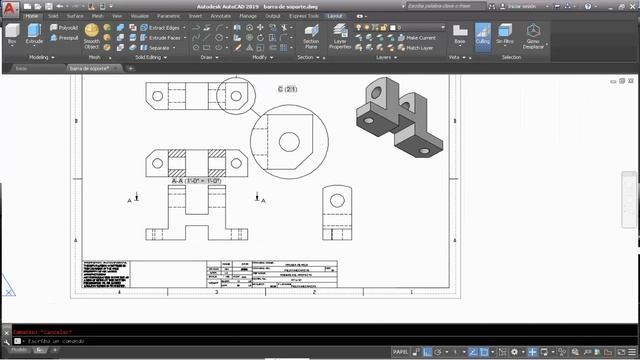640x360 pixels.
Task: Open the Help question mark icon
Action: pos(588,7)
